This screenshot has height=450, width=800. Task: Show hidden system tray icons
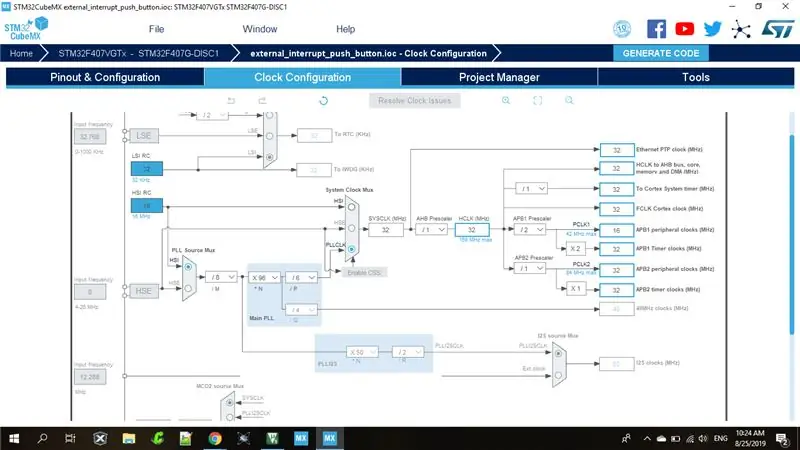pos(647,438)
